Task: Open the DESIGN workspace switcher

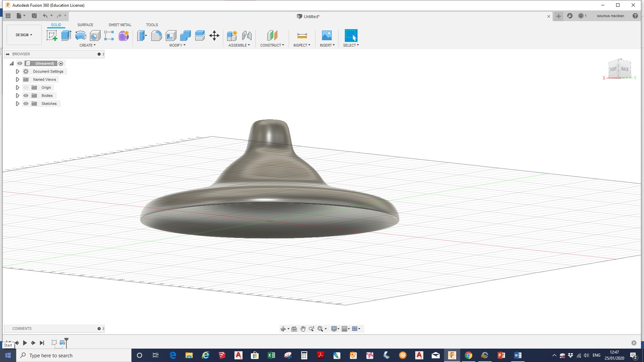Action: 23,35
